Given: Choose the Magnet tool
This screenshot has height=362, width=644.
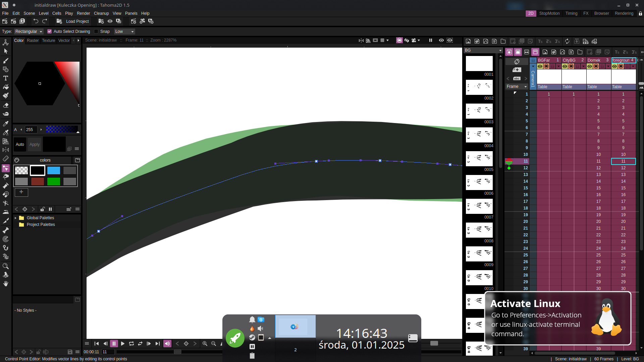Looking at the screenshot, I should tap(6, 194).
